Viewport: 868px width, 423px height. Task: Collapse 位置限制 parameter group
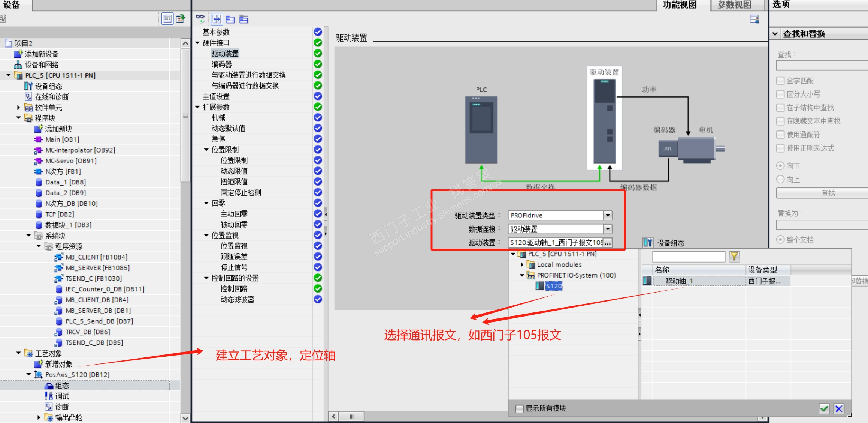206,150
